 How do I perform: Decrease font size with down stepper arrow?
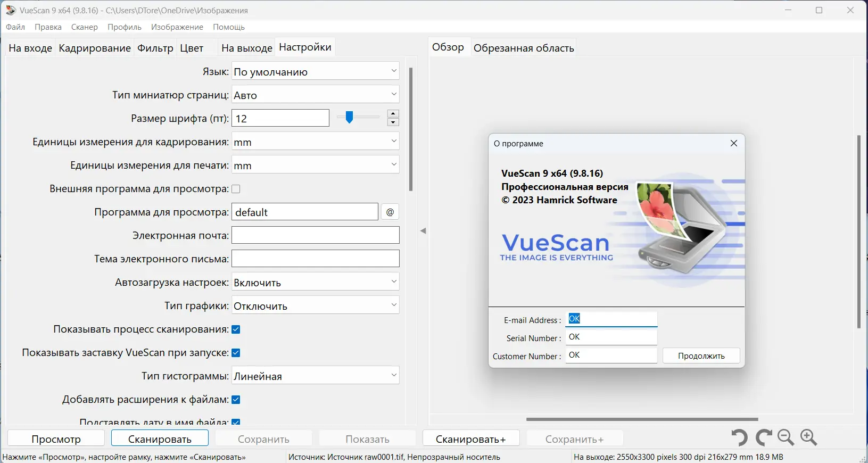coord(393,122)
